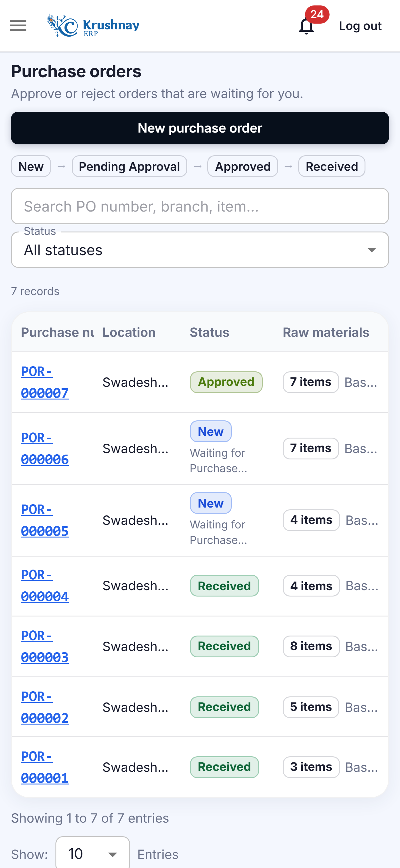Open the hamburger navigation menu
This screenshot has width=400, height=868.
18,26
